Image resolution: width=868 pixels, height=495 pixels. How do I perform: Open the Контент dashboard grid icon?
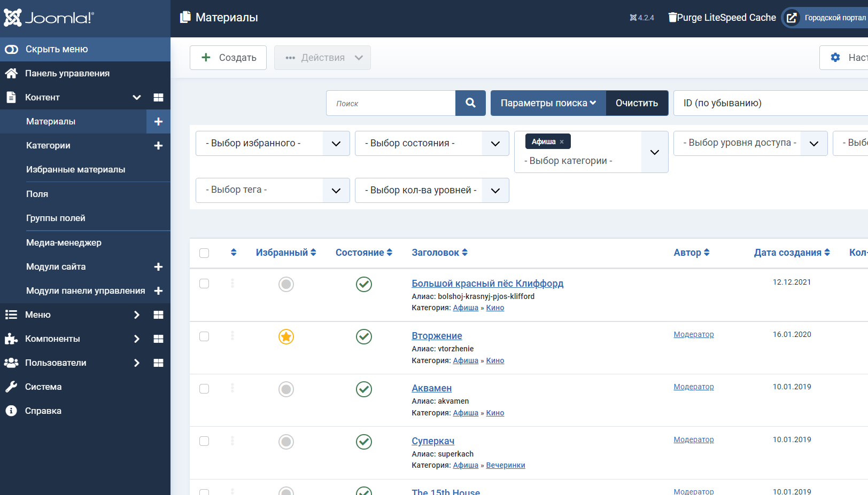158,97
